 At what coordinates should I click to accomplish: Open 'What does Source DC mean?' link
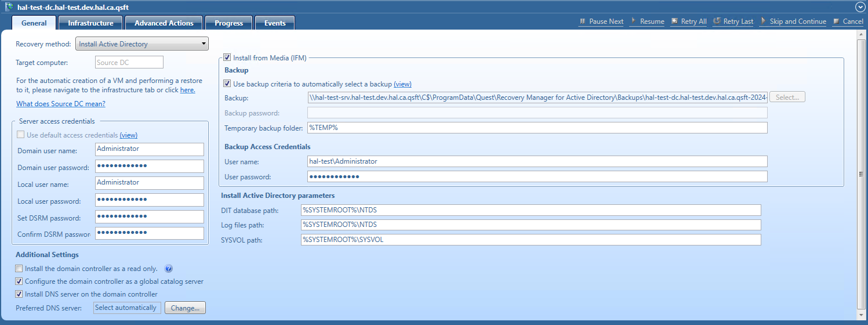[61, 104]
